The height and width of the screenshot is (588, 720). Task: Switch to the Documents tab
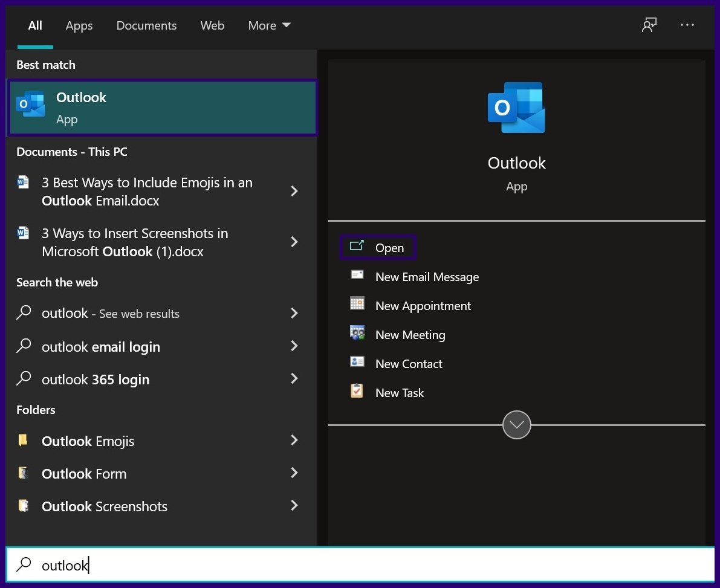click(x=146, y=25)
